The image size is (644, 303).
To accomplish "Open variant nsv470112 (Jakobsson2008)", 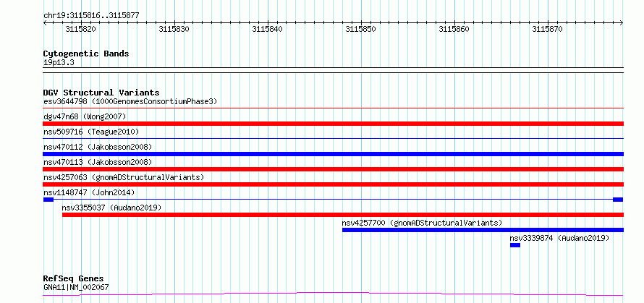I will coord(98,147).
